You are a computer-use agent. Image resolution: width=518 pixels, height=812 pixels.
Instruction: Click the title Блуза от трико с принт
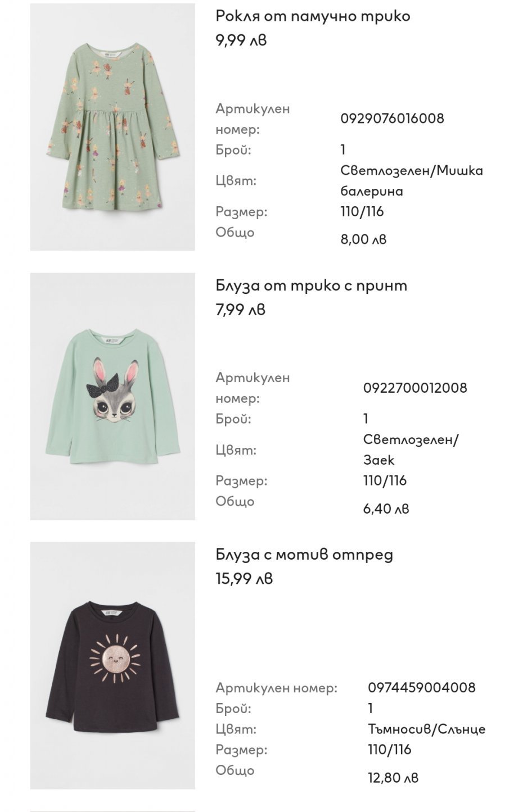click(311, 285)
